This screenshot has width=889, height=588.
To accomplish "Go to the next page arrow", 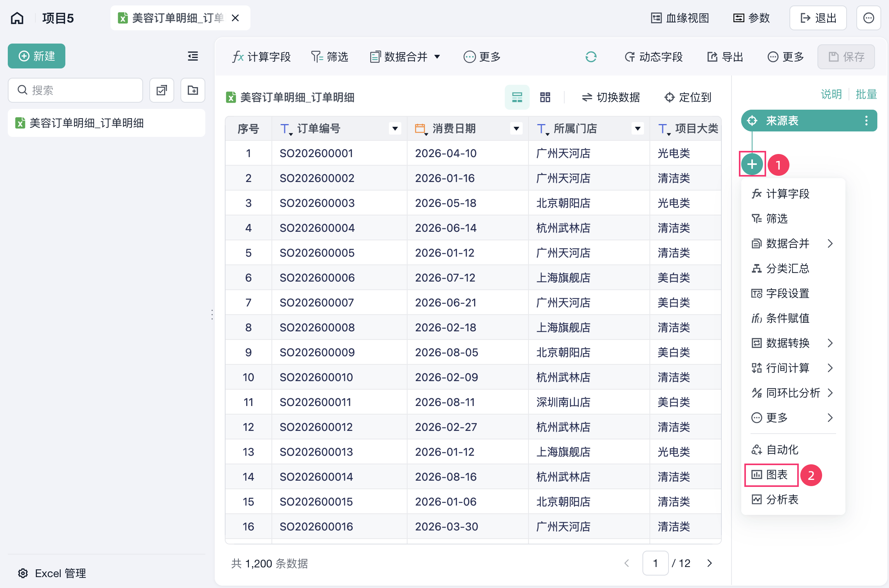I will [710, 563].
